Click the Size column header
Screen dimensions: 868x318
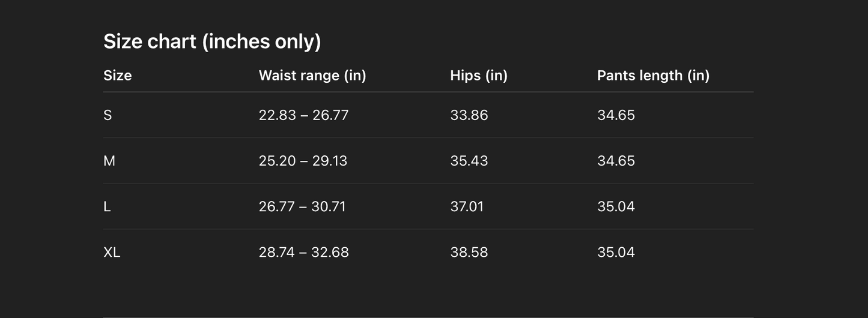click(118, 76)
